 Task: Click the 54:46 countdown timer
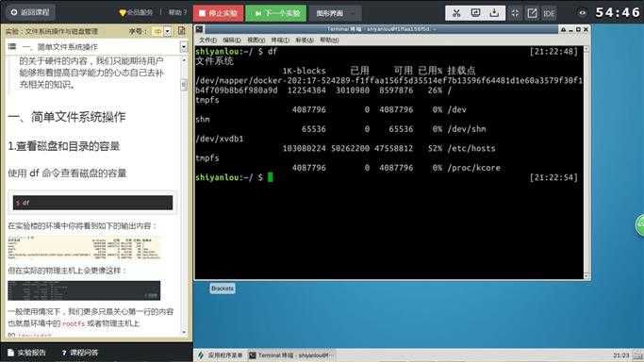(x=618, y=12)
